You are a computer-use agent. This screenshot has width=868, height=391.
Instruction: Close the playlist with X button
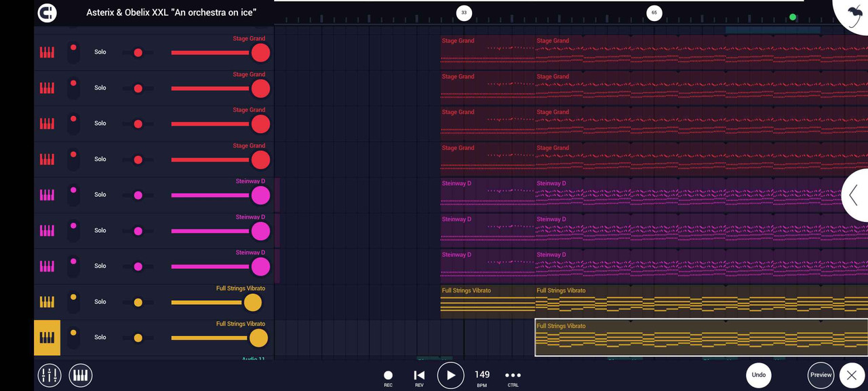pos(852,375)
